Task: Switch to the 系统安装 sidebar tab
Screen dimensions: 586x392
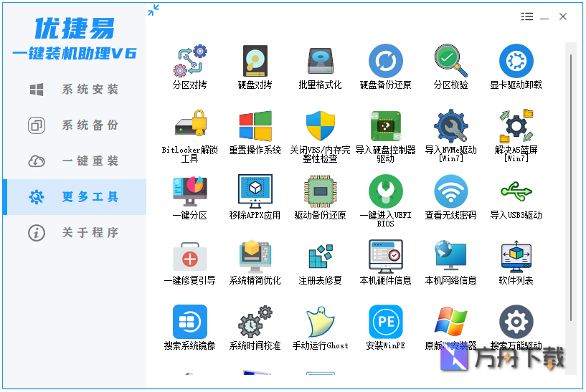Action: pyautogui.click(x=75, y=90)
